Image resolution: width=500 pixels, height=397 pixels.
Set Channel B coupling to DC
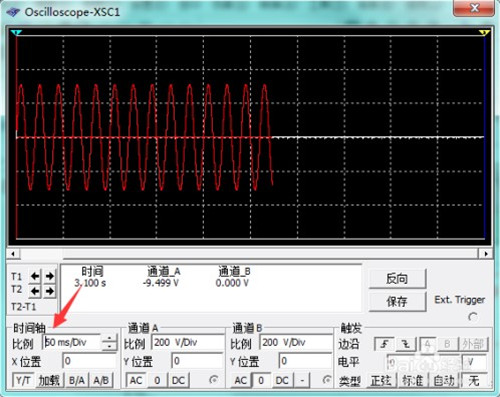282,380
